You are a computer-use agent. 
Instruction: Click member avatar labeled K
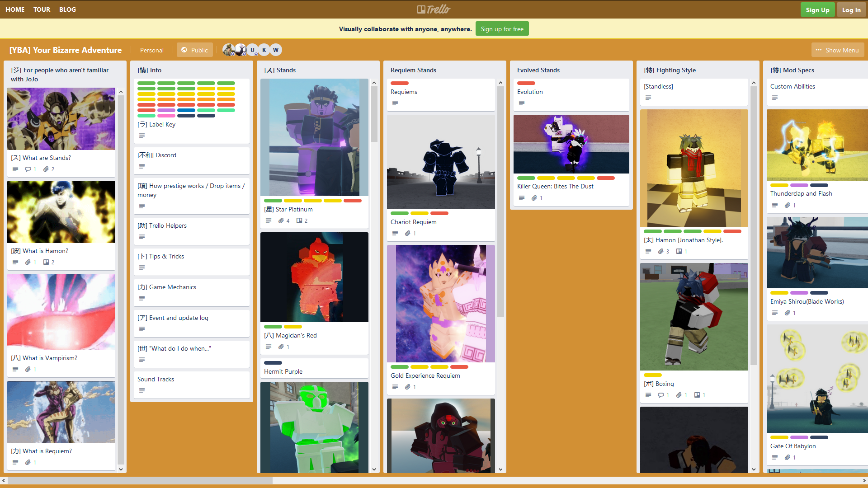[x=264, y=50]
